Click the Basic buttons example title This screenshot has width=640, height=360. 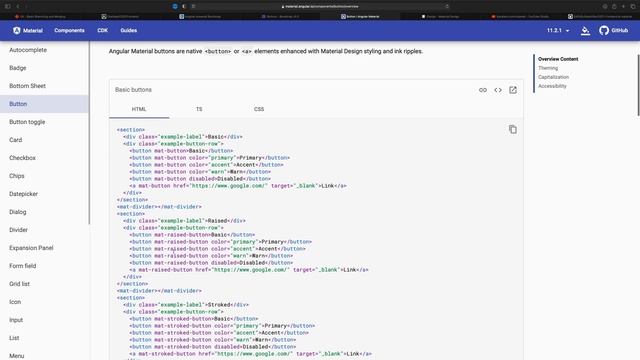133,89
